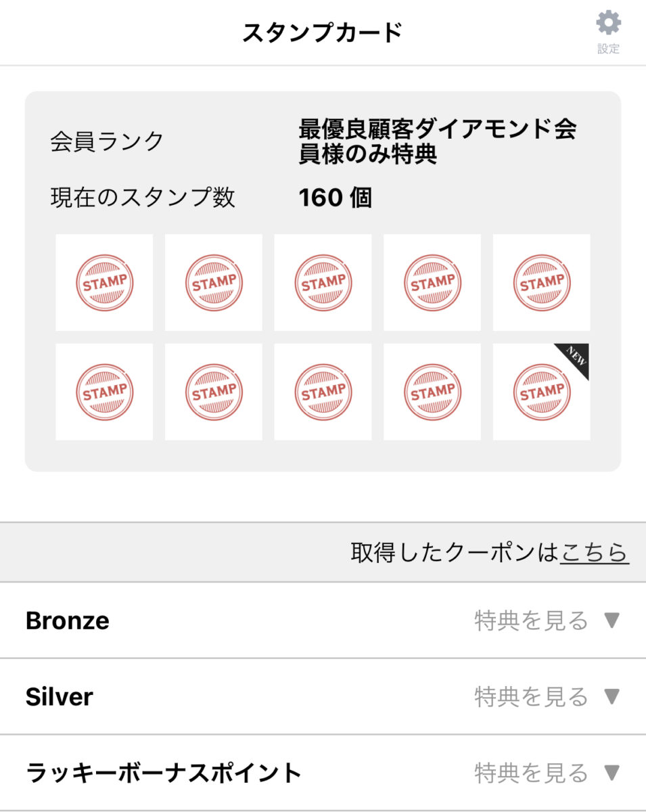The width and height of the screenshot is (646, 812).
Task: Tap the fourth stamp in bottom row
Action: pyautogui.click(x=432, y=392)
